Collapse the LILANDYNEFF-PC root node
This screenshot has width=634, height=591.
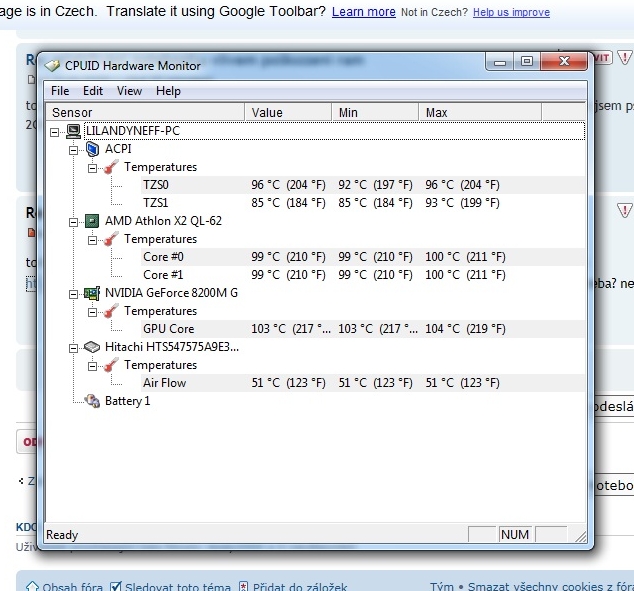pos(55,132)
